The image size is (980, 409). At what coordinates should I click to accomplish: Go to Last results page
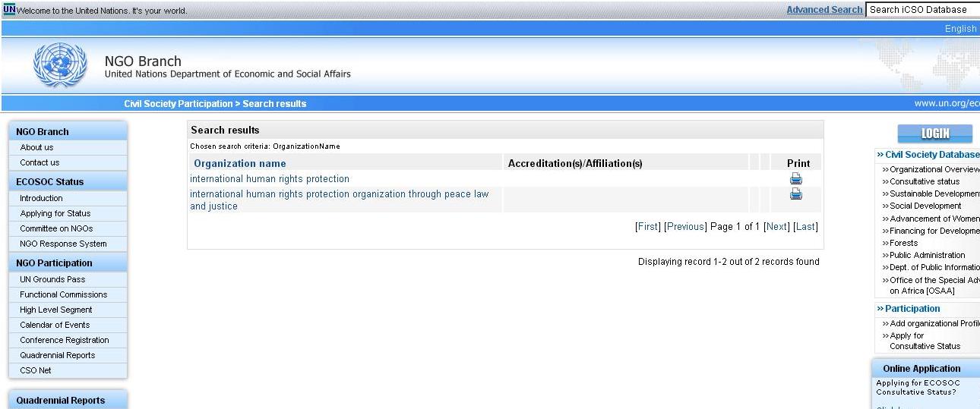[x=805, y=227]
